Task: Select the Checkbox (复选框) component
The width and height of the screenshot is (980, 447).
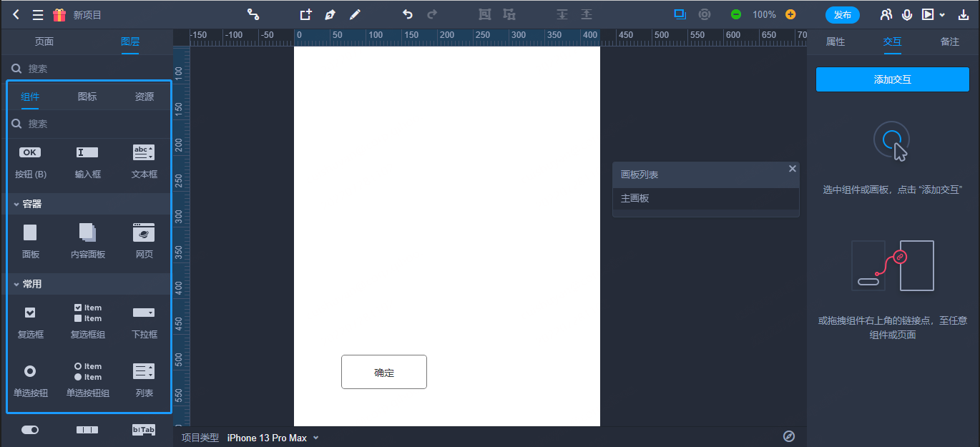Action: [x=30, y=321]
